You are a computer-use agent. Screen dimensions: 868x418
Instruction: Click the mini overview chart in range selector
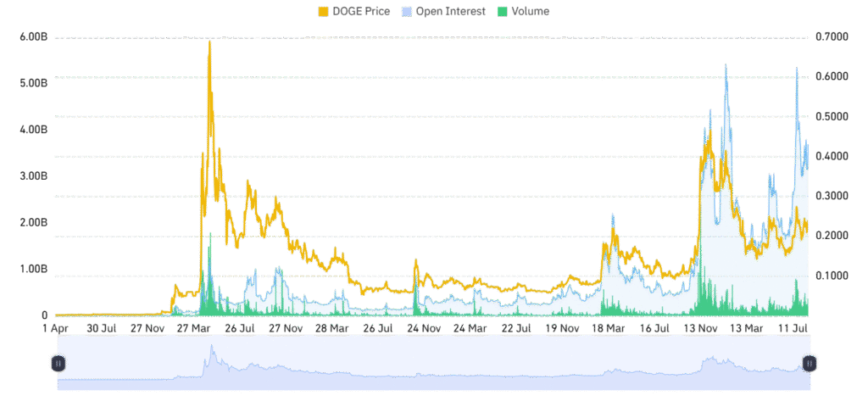click(x=434, y=363)
